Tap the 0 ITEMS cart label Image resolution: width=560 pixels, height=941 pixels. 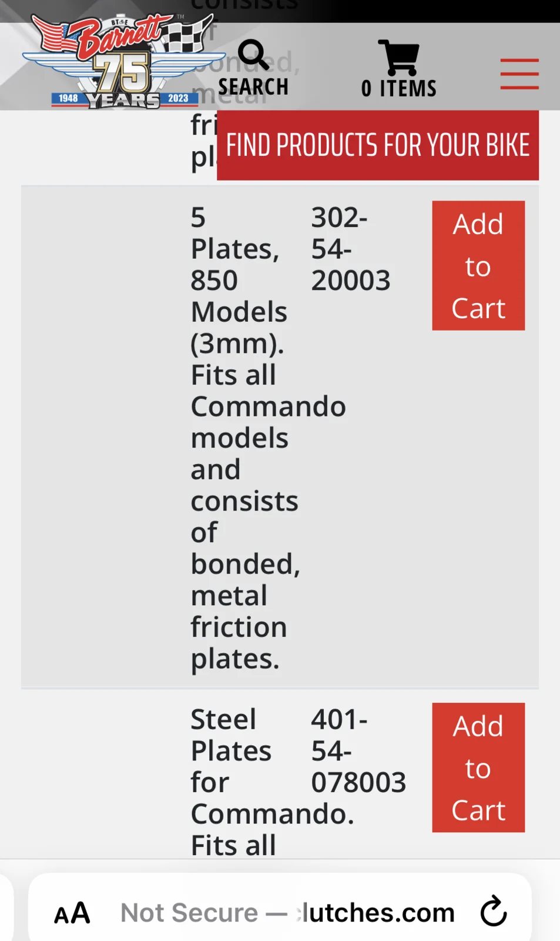point(399,89)
